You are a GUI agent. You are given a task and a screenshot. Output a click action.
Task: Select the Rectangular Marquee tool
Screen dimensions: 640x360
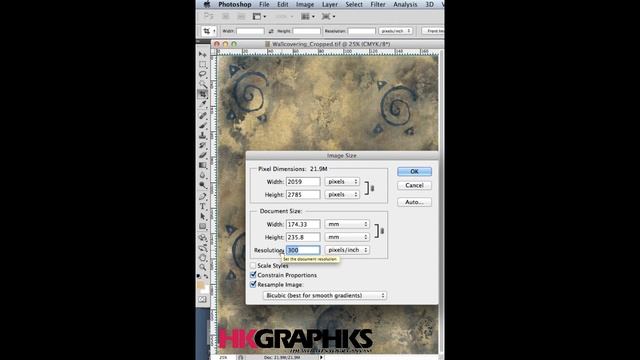tap(203, 64)
